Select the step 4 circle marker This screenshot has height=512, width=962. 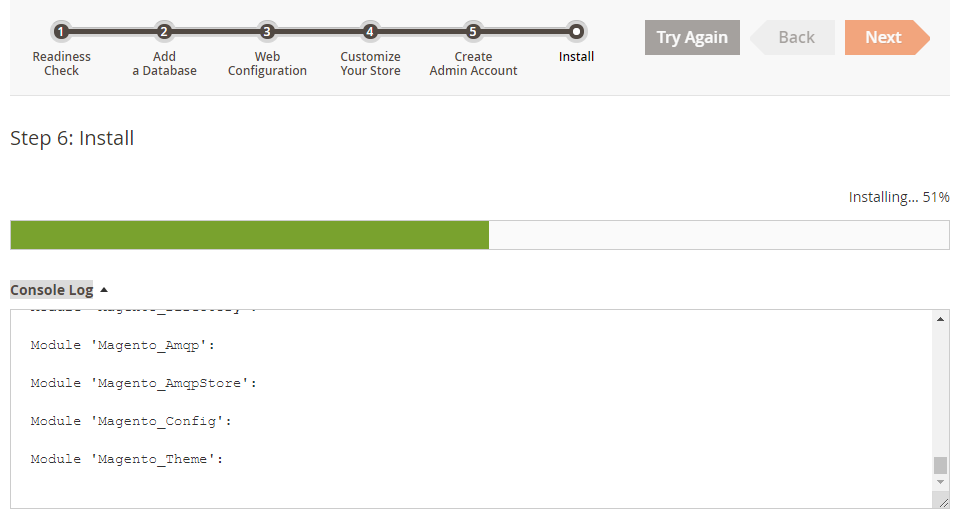coord(370,32)
